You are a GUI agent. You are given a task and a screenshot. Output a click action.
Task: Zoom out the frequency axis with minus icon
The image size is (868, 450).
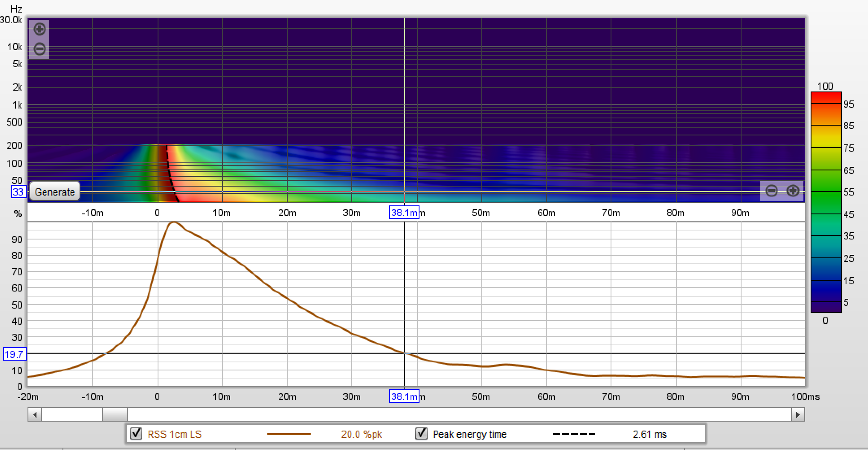pos(39,49)
